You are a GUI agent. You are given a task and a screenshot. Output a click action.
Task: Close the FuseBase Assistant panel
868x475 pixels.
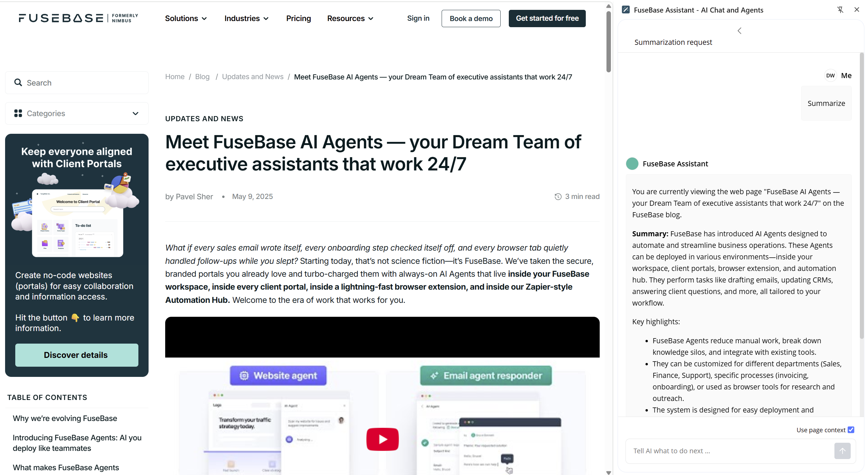coord(857,10)
